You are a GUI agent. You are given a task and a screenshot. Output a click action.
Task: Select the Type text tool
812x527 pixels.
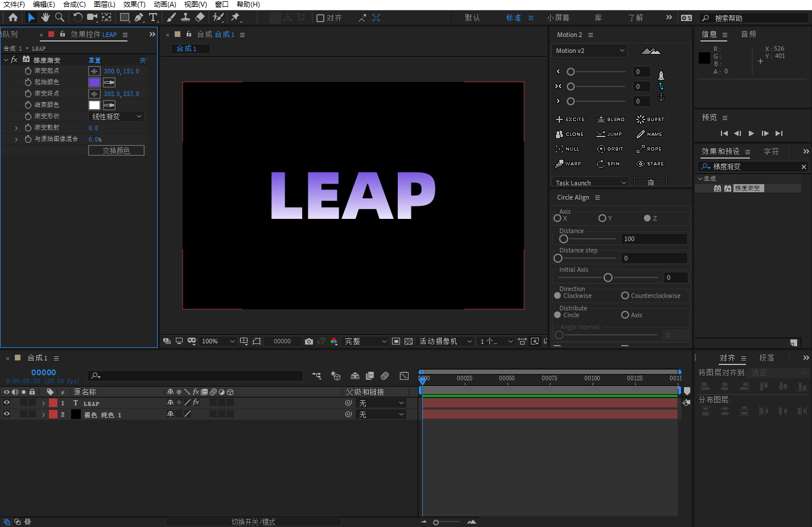(153, 18)
